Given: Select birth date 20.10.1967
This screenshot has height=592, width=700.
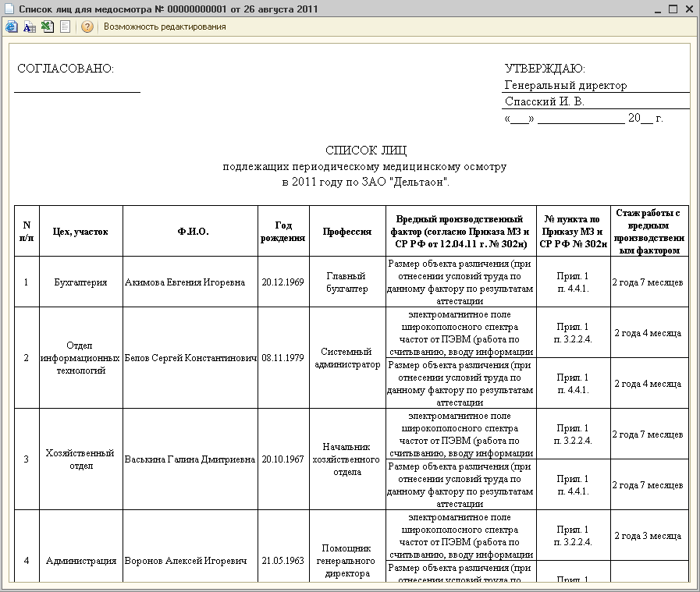Looking at the screenshot, I should tap(283, 459).
